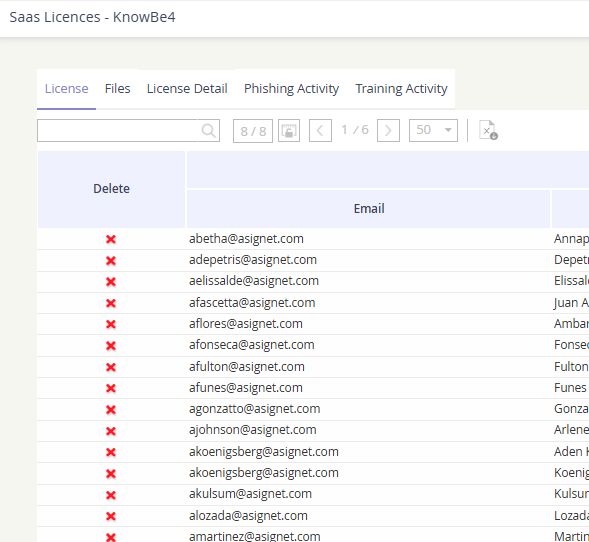The height and width of the screenshot is (542, 589).
Task: Delete the aflores@asignet.com license
Action: pos(111,324)
